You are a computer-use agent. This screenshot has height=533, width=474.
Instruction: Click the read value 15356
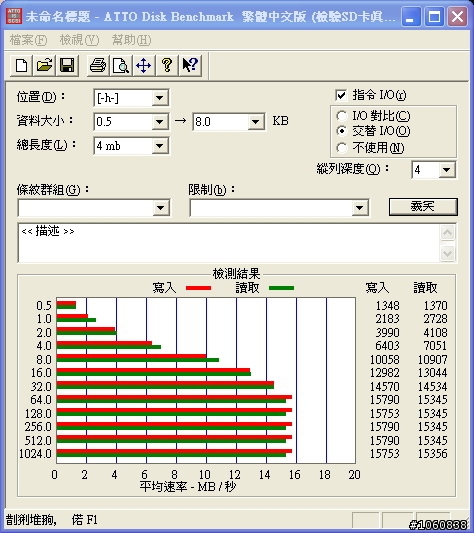coord(433,453)
